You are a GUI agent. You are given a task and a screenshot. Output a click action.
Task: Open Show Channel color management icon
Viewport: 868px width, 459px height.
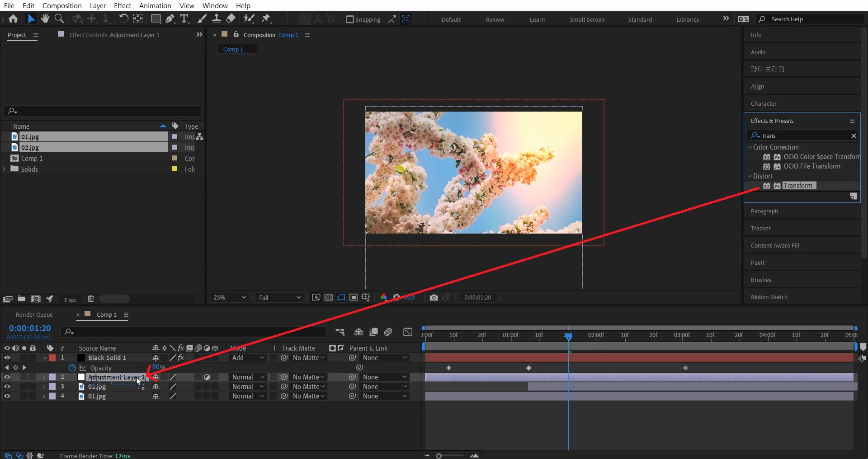(x=384, y=297)
